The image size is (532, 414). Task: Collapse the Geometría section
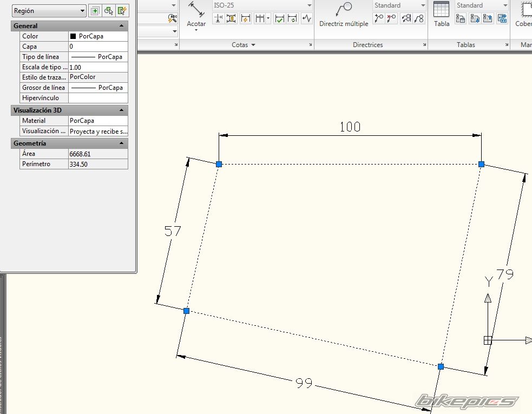click(x=121, y=143)
